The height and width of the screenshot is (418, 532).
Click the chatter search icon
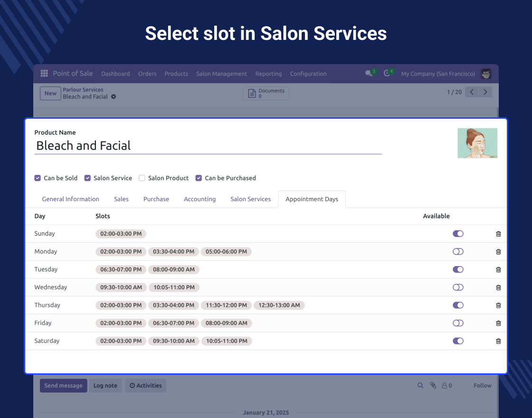[x=420, y=385]
